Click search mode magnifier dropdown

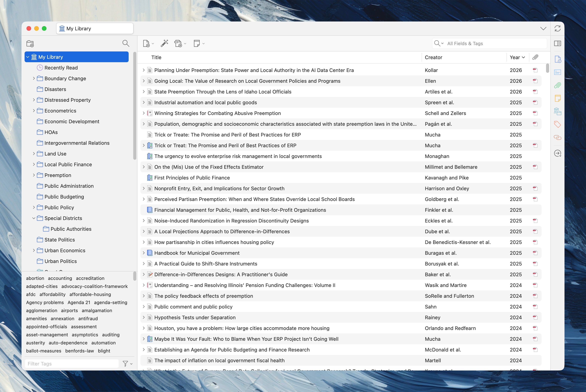point(439,44)
